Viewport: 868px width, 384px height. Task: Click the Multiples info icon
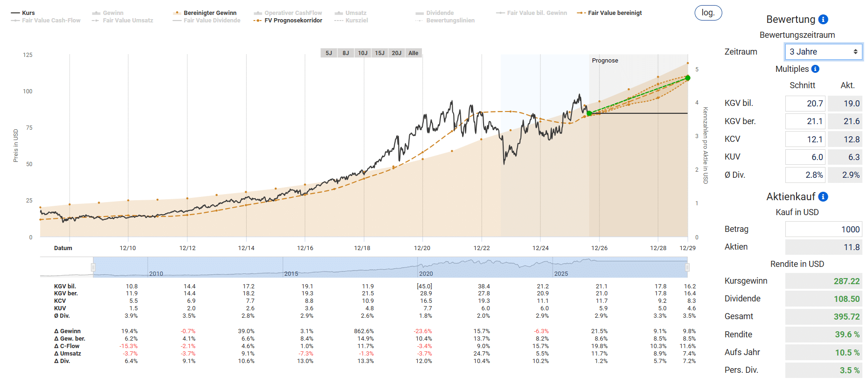click(815, 69)
